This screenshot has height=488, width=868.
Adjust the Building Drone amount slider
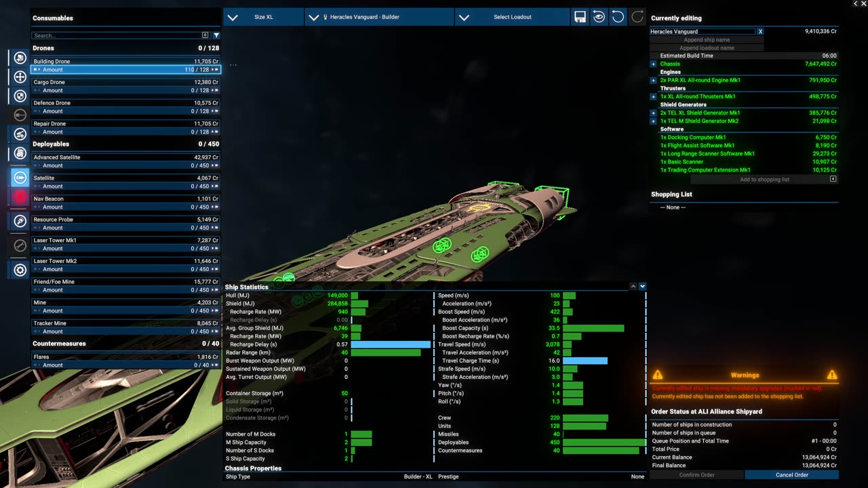[125, 70]
